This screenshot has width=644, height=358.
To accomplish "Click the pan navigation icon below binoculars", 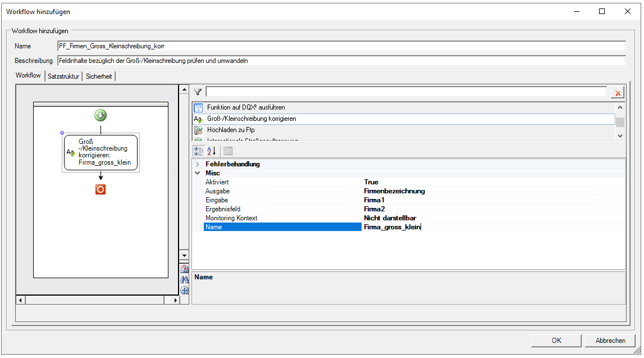I will (184, 290).
